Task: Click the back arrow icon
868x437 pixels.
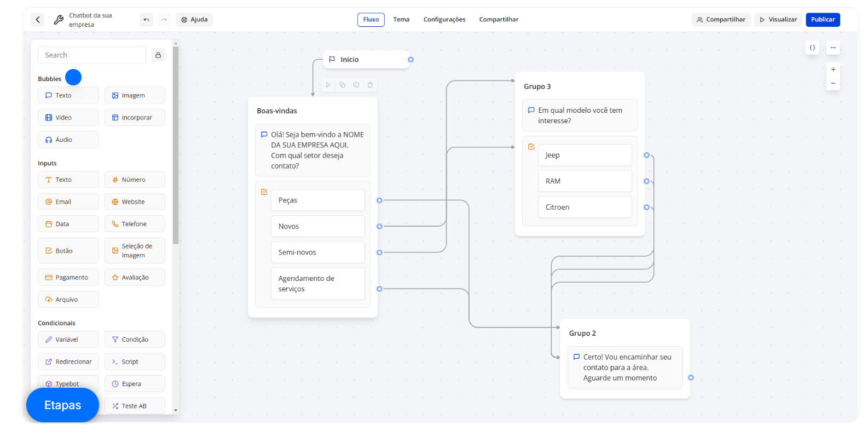Action: (x=38, y=20)
